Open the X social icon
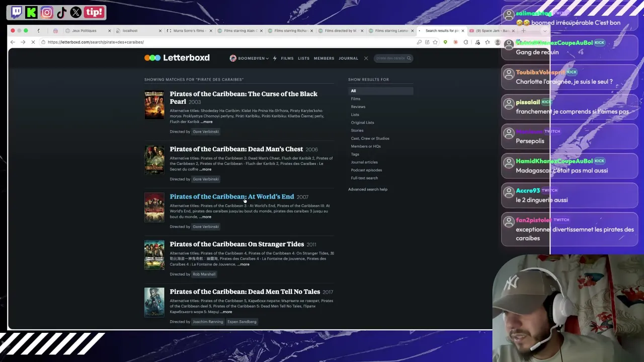 click(76, 12)
